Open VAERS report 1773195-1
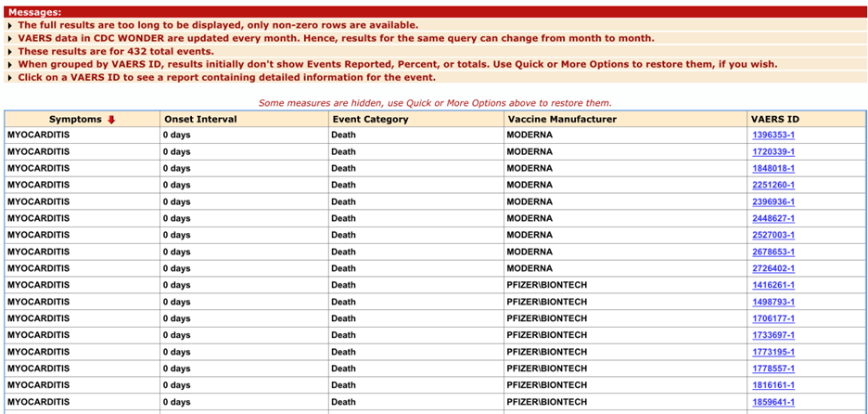This screenshot has height=414, width=868. tap(772, 353)
